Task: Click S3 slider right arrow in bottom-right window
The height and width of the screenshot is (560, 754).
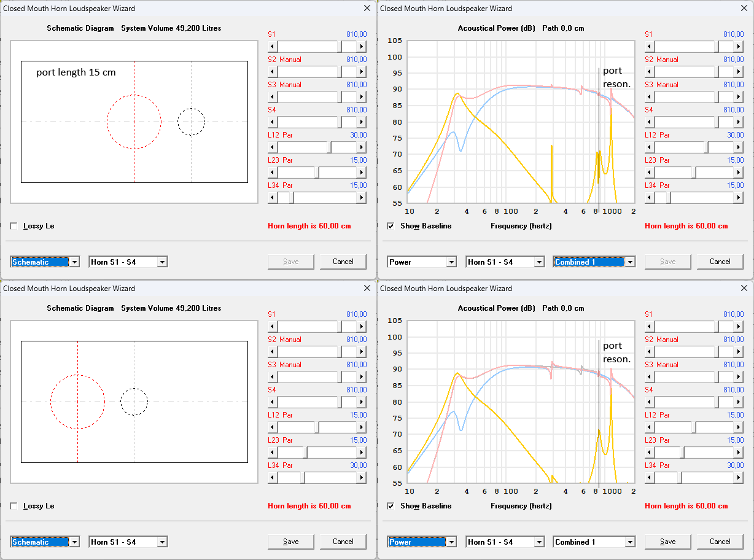Action: pyautogui.click(x=739, y=377)
